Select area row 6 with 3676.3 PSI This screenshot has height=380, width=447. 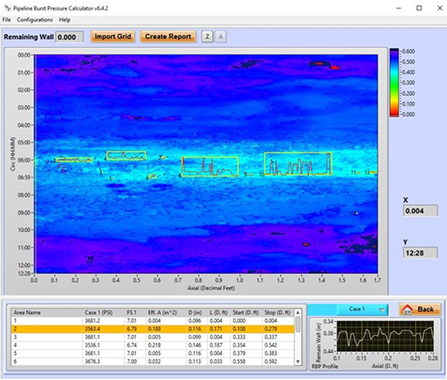pos(153,361)
